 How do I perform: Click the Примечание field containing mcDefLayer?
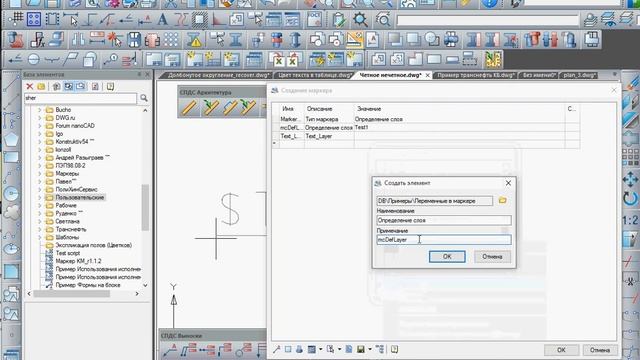click(444, 240)
